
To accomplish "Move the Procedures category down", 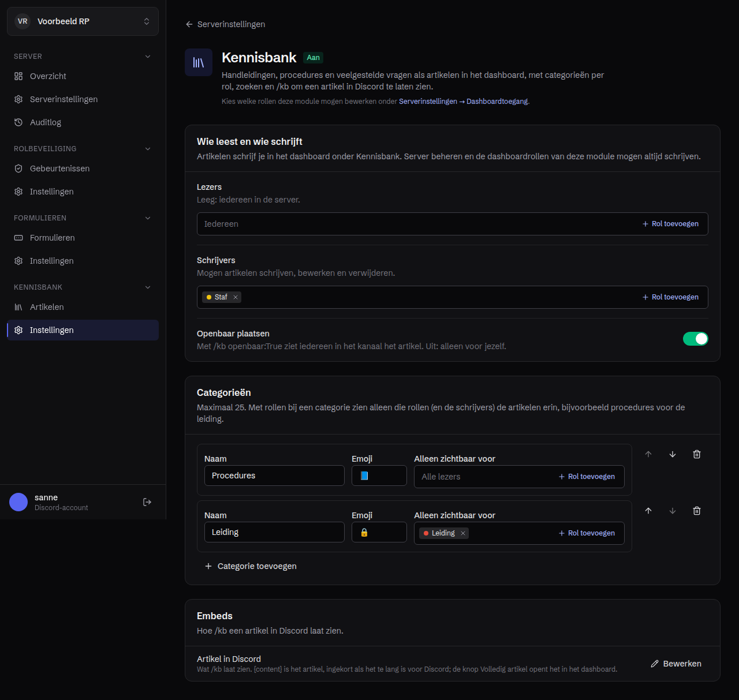I will 673,454.
